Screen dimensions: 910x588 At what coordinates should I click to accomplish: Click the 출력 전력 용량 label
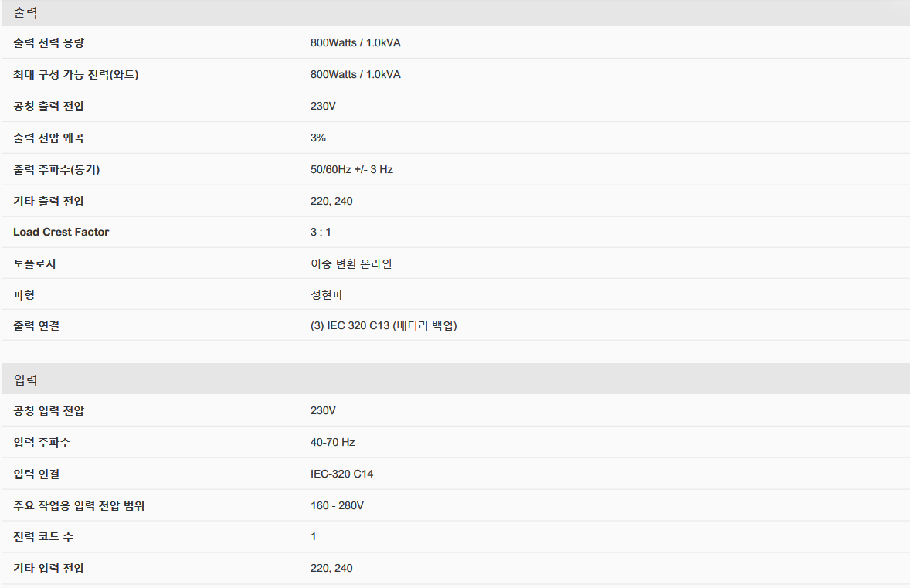49,42
